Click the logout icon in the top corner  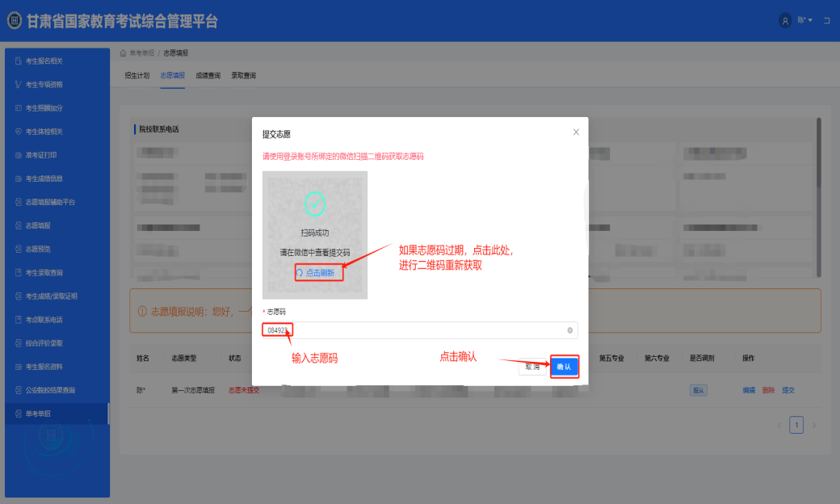(x=829, y=20)
